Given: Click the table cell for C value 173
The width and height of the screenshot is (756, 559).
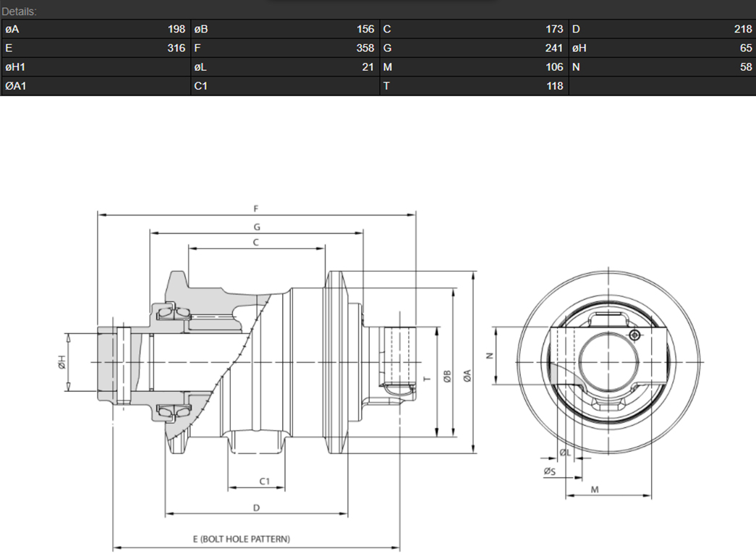Looking at the screenshot, I should pyautogui.click(x=474, y=29).
